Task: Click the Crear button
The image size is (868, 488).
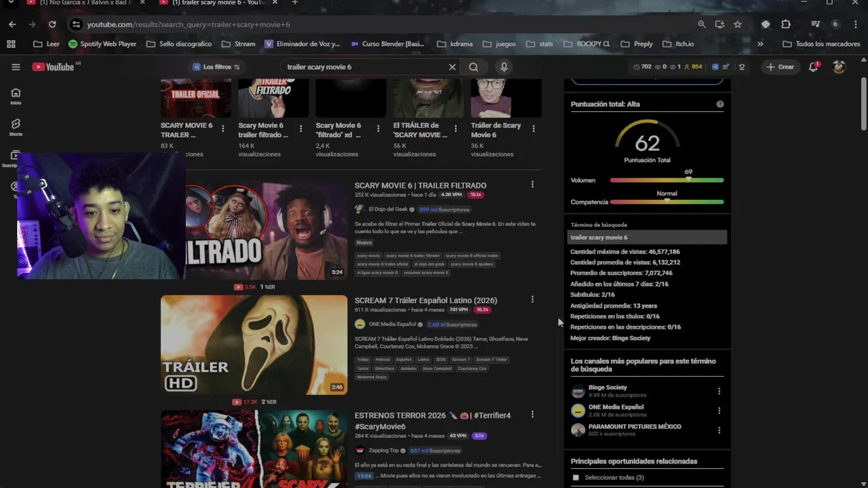Action: [x=780, y=66]
